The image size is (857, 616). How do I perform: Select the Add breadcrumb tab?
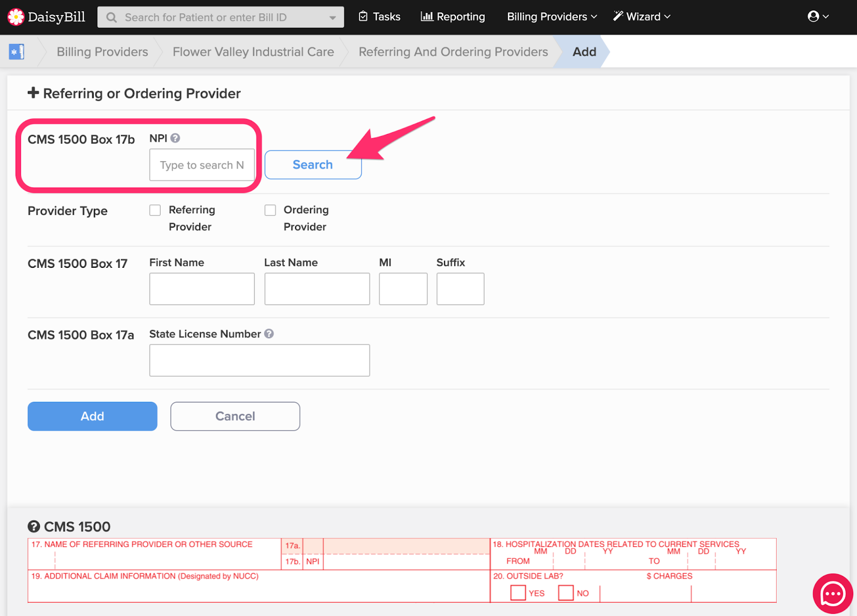tap(584, 52)
